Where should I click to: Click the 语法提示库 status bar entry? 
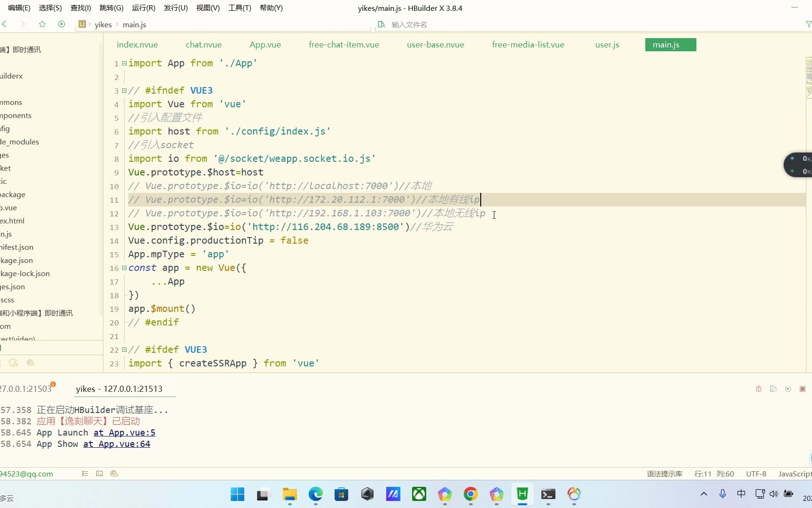tap(664, 474)
